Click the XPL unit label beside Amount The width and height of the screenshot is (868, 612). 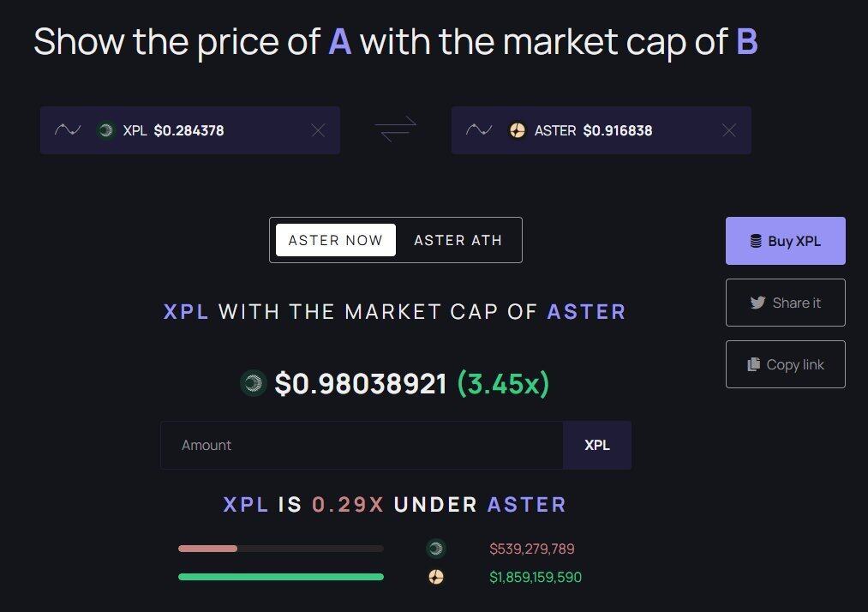(x=597, y=445)
